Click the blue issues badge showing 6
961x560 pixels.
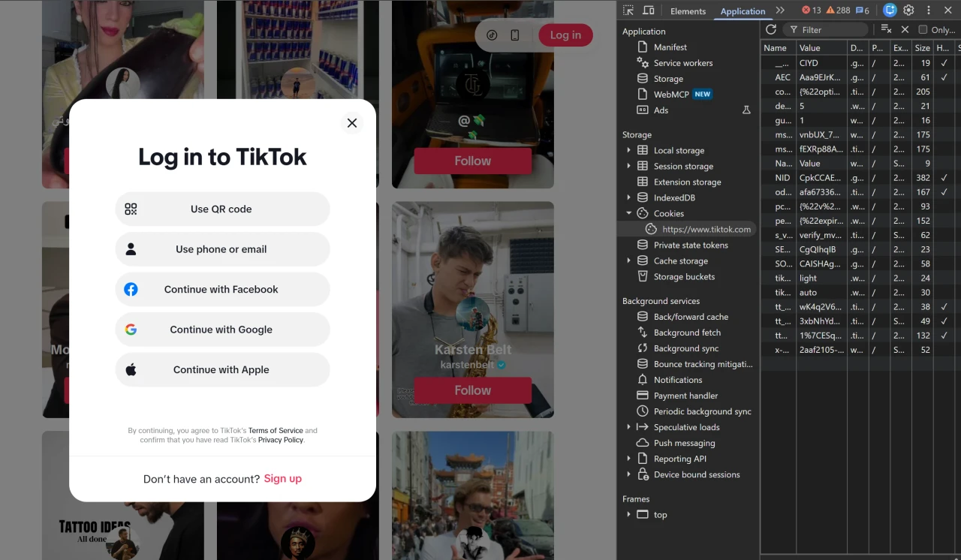pos(863,11)
